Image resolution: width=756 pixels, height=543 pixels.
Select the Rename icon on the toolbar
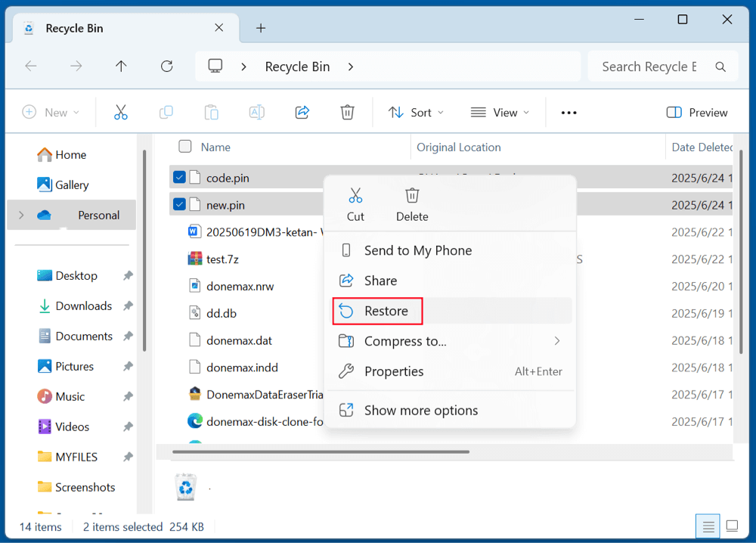[x=256, y=111]
